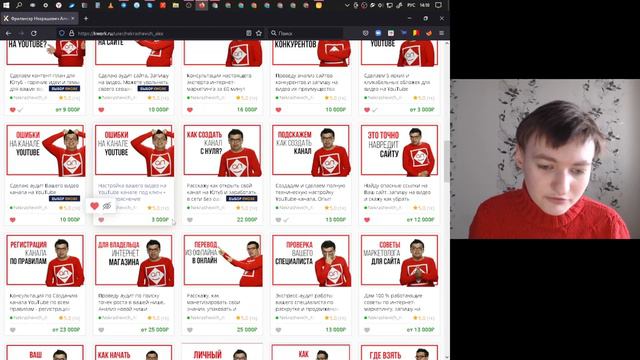This screenshot has width=640, height=360.
Task: Open a new browser tab with plus
Action: pos(86,18)
